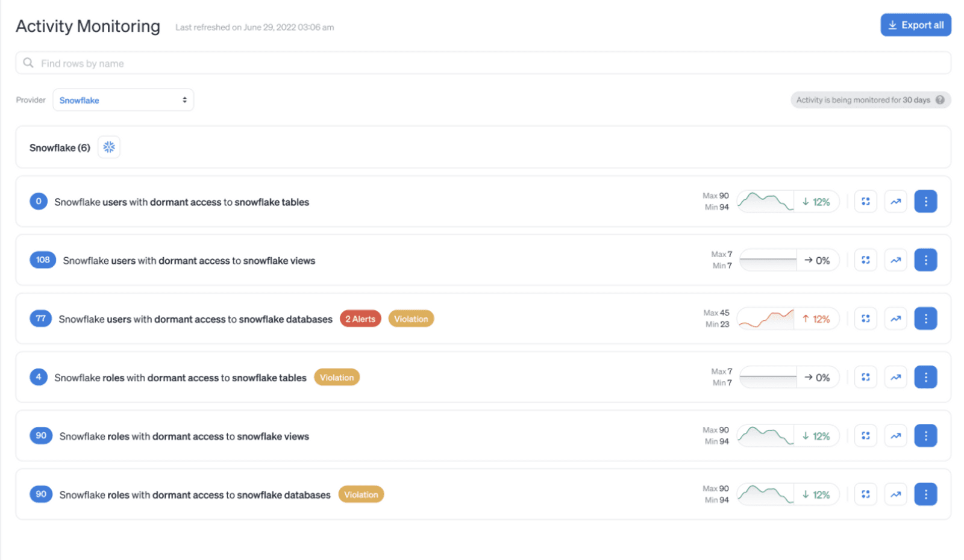Open more options menu for roles dormant access to databases
The width and height of the screenshot is (964, 560).
[925, 494]
